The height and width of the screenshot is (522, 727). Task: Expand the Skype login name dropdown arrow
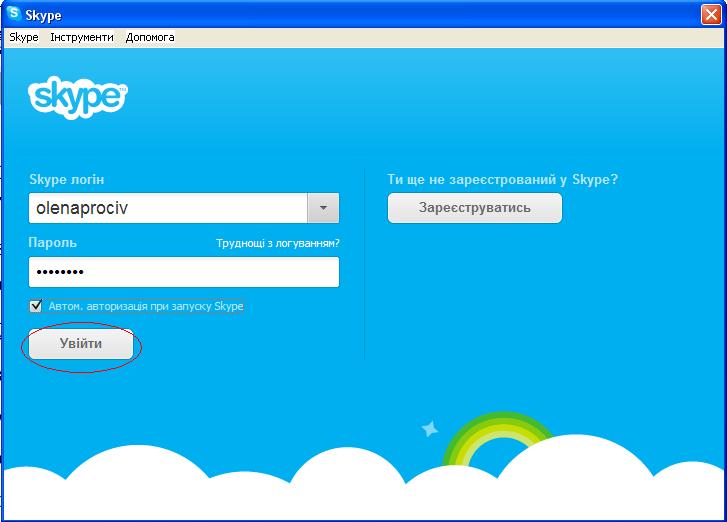coord(323,208)
